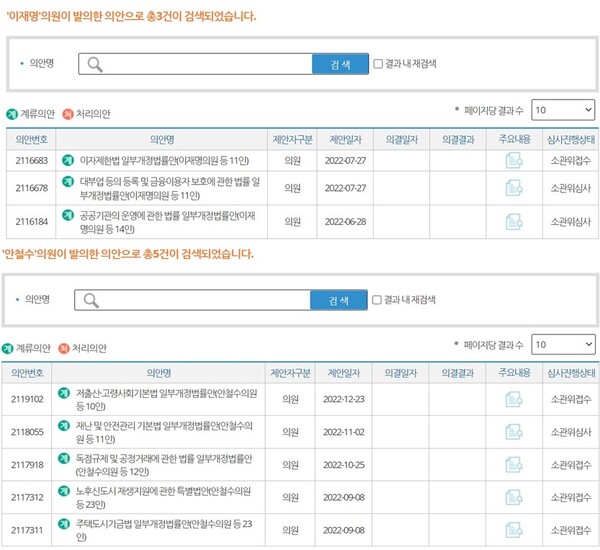600x550 pixels.
Task: Click green pending badge beside 공공기관의 운영 bill
Action: click(68, 215)
